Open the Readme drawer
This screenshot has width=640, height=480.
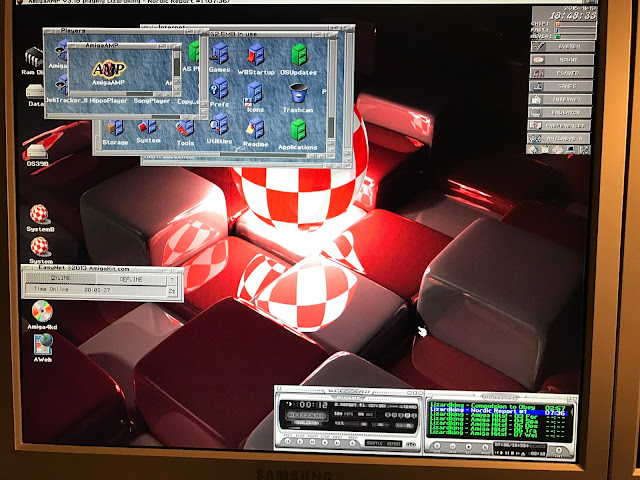tap(256, 132)
